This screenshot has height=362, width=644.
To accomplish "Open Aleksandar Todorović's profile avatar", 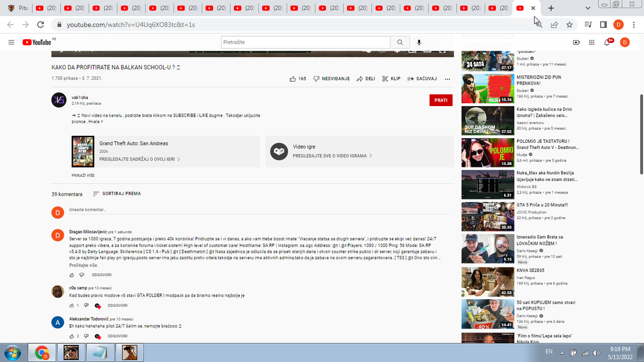I will coord(58,322).
